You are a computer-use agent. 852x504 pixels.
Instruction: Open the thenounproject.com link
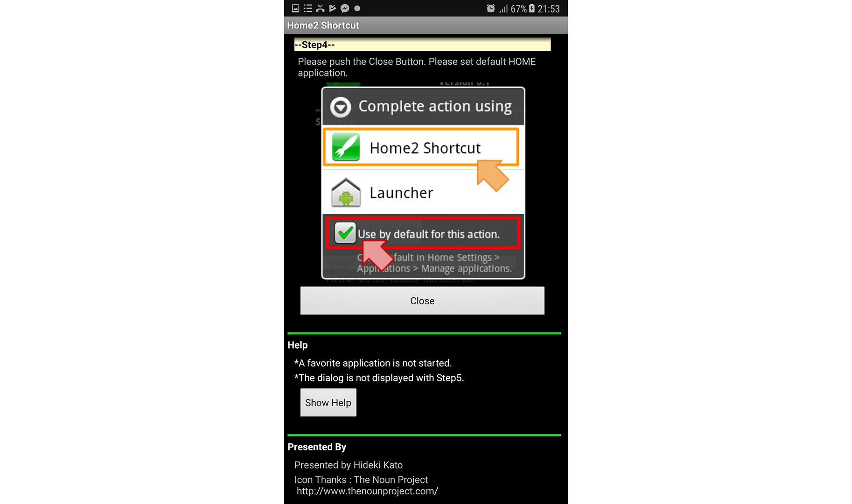[x=367, y=491]
